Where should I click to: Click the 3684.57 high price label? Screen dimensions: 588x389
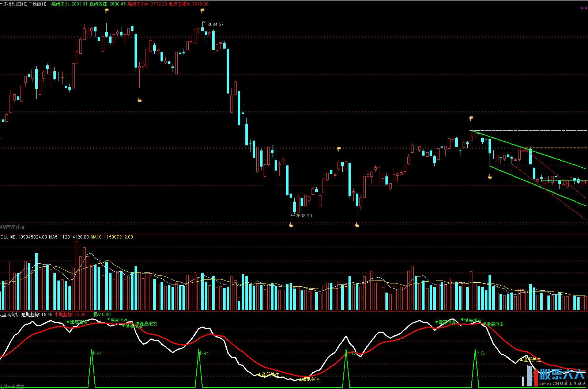click(x=215, y=24)
